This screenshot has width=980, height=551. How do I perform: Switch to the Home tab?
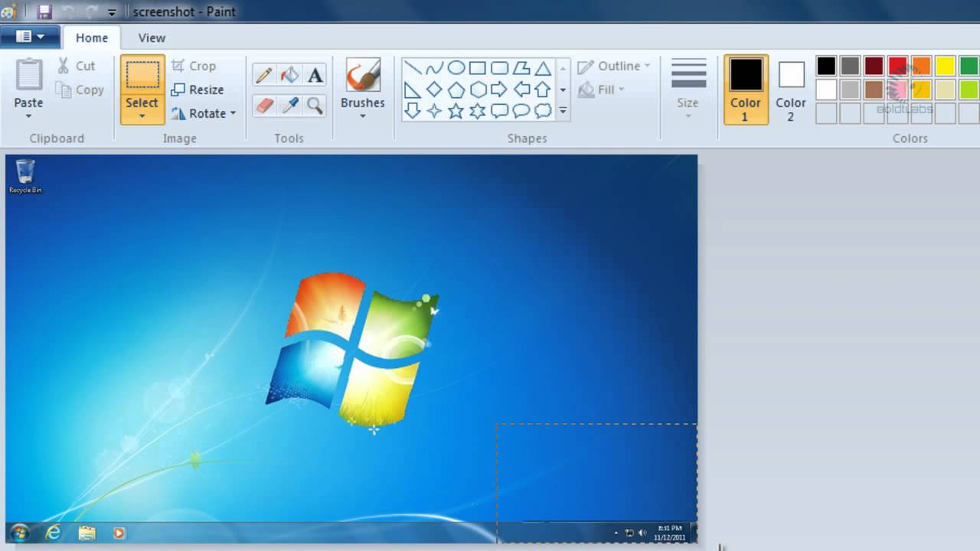[x=92, y=37]
